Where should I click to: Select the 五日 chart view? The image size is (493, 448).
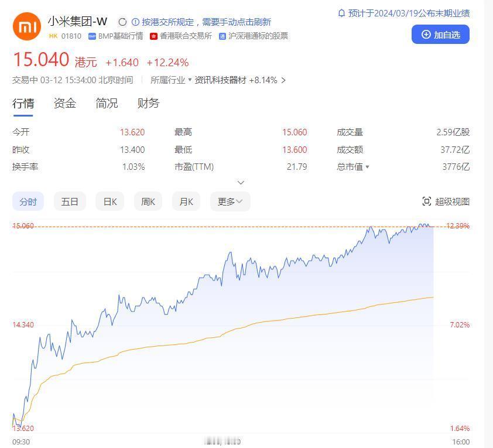click(70, 201)
